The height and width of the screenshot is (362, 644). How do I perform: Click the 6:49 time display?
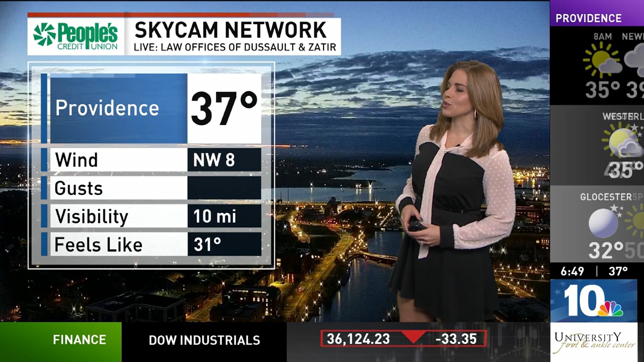click(573, 271)
